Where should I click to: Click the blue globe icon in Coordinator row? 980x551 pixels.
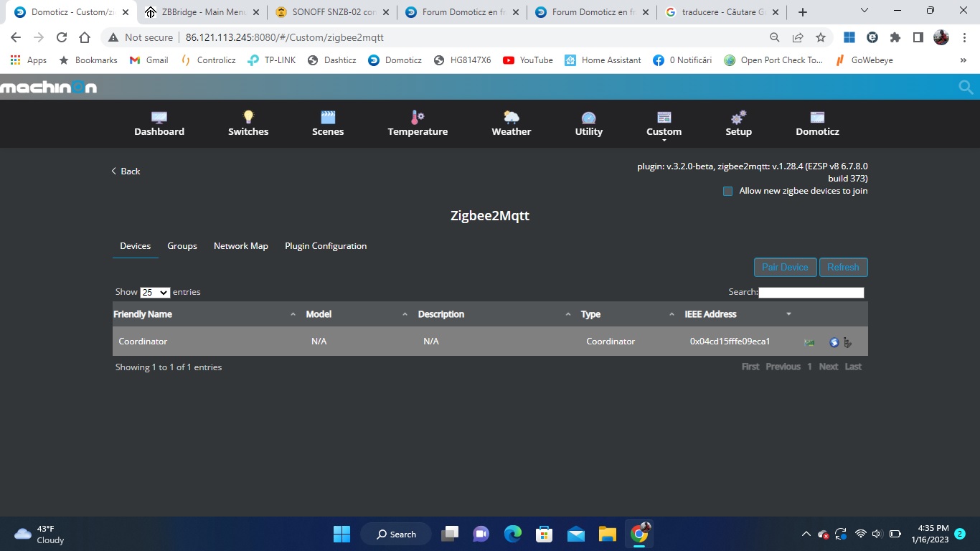tap(834, 342)
